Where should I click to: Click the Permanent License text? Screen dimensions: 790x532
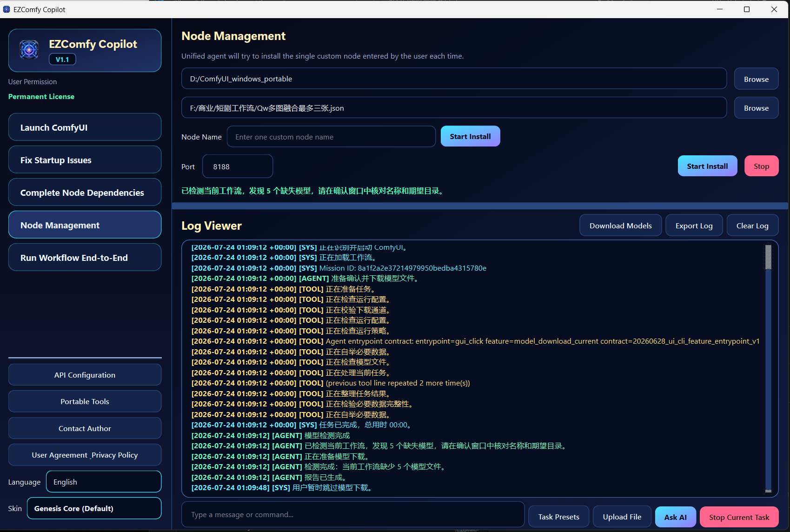click(x=41, y=96)
